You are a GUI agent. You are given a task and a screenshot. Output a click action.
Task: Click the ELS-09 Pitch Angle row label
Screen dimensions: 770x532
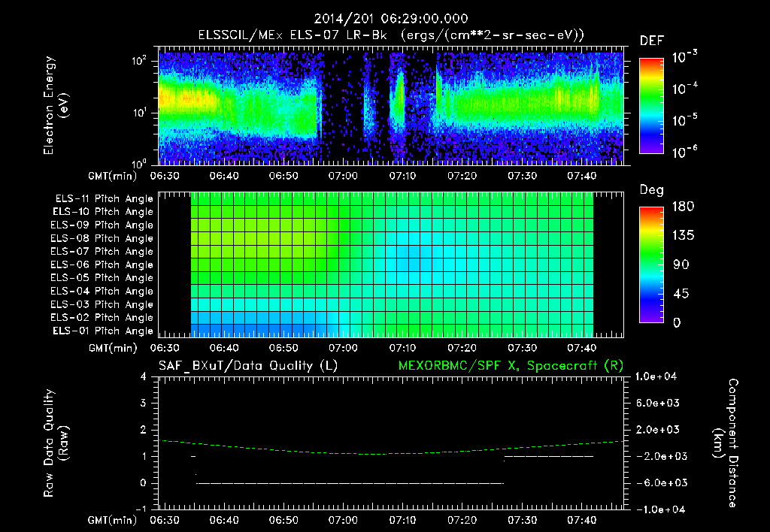tap(102, 225)
